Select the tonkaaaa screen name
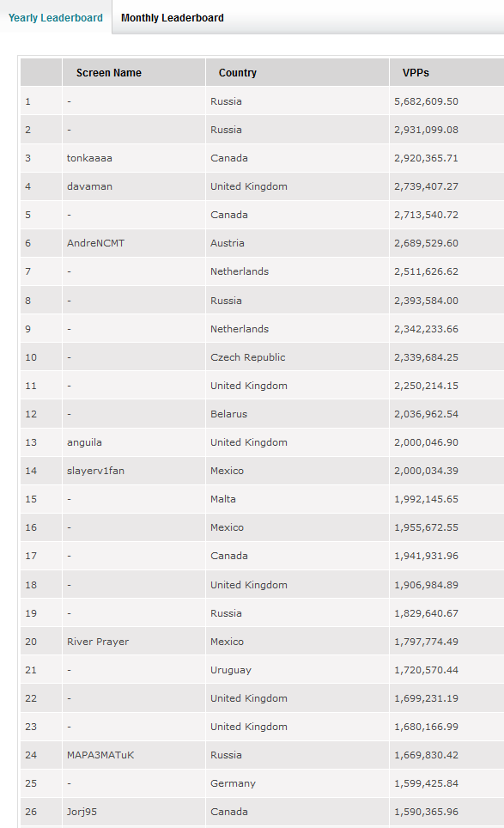Viewport: 504px width, 828px height. pyautogui.click(x=89, y=158)
